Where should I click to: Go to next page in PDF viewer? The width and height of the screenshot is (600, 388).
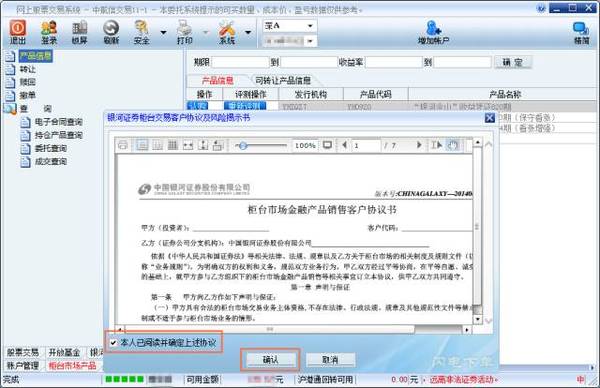click(x=419, y=145)
